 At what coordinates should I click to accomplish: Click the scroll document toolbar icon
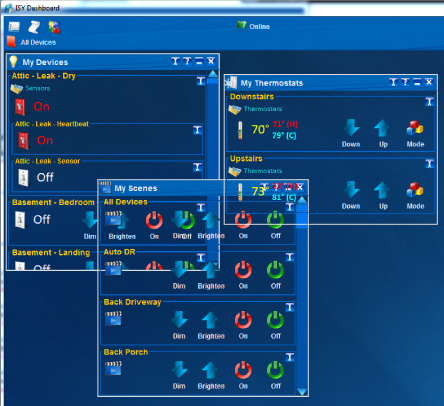pos(34,27)
